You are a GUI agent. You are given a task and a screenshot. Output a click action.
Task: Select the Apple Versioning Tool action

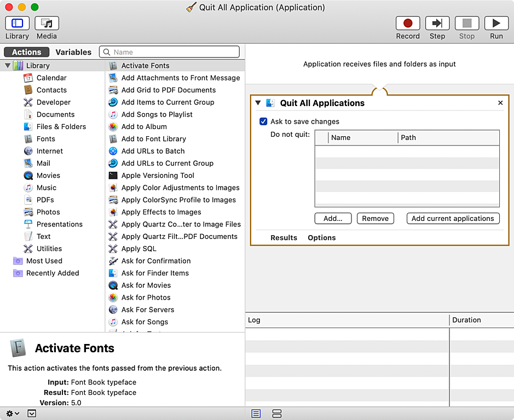[x=158, y=176]
